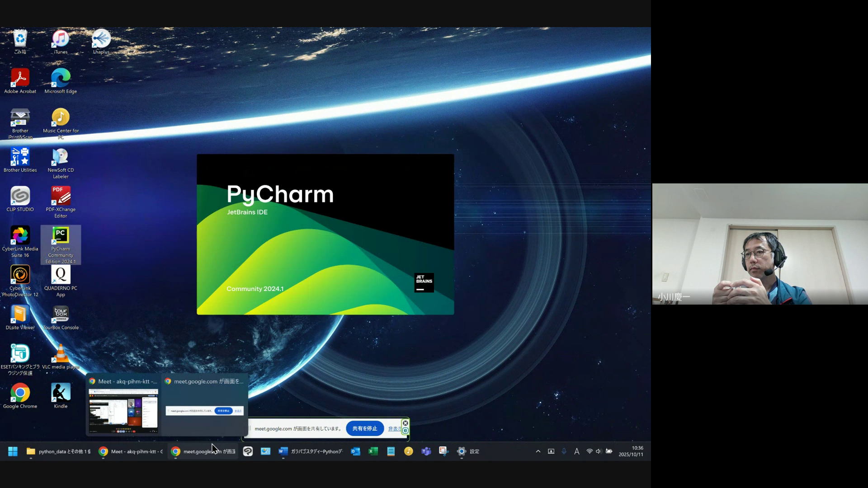This screenshot has height=488, width=868.
Task: Switch to Meet - akq-pihm-ktt taskbar item
Action: point(131,451)
